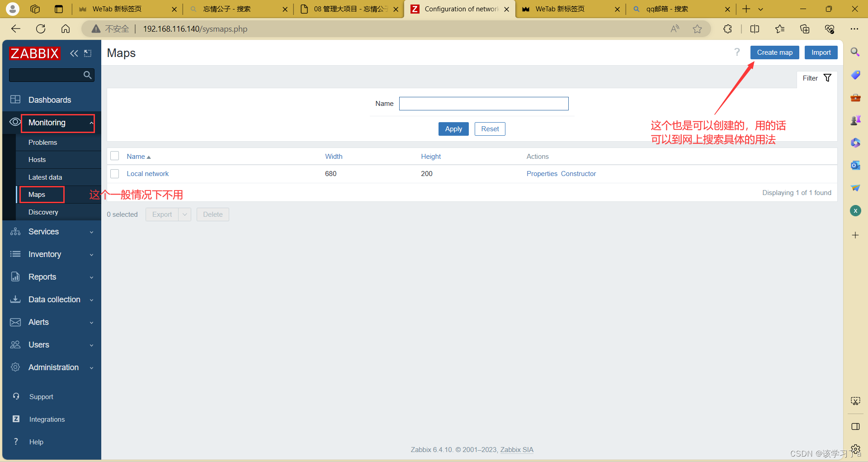Open Problems under Monitoring

pos(42,143)
